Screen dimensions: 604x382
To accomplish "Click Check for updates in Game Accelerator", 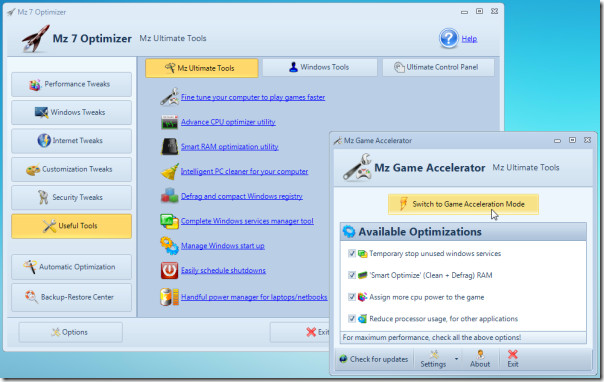I will click(374, 359).
